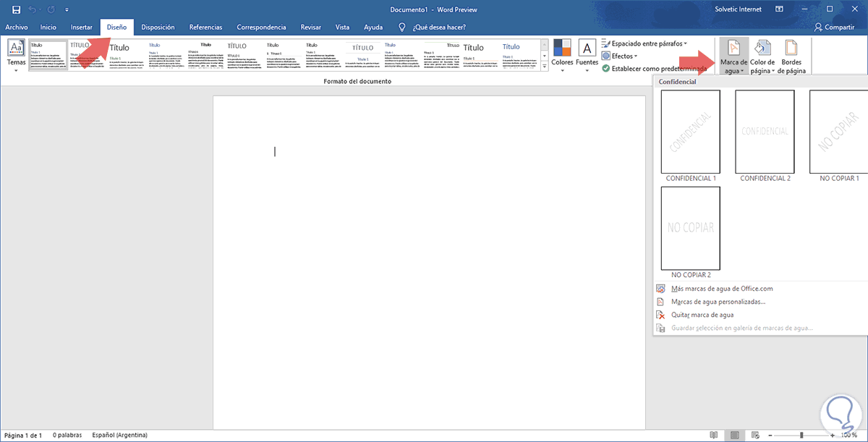Click the Bordes de página button

point(792,56)
